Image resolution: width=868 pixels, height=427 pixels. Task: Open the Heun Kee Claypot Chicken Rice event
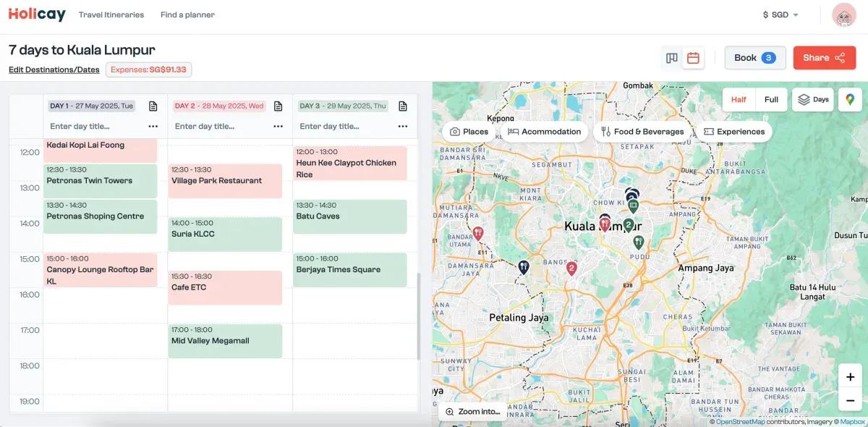coord(350,164)
